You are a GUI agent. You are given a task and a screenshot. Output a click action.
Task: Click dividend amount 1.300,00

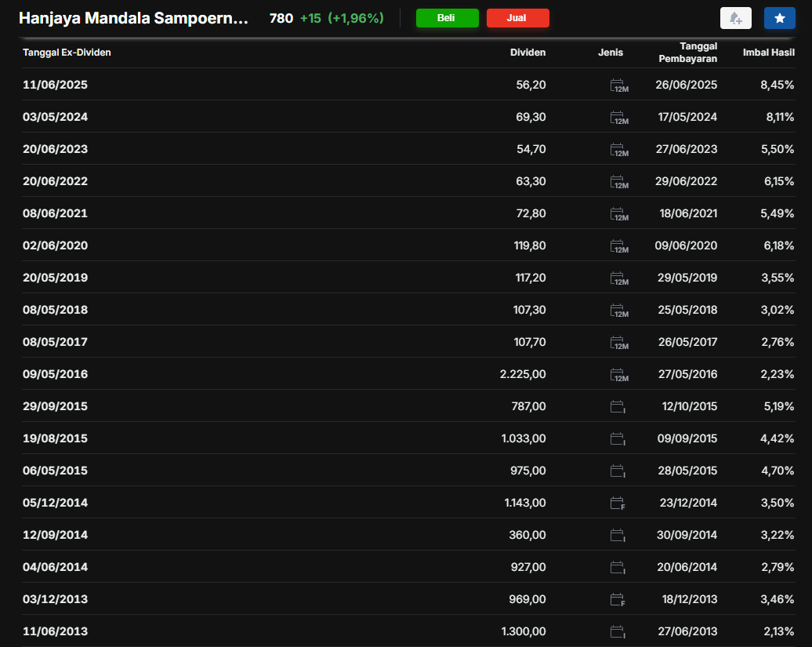click(524, 631)
